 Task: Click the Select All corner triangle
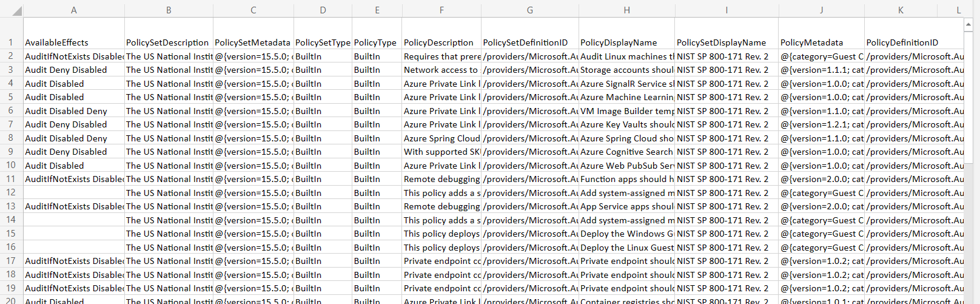pos(17,10)
